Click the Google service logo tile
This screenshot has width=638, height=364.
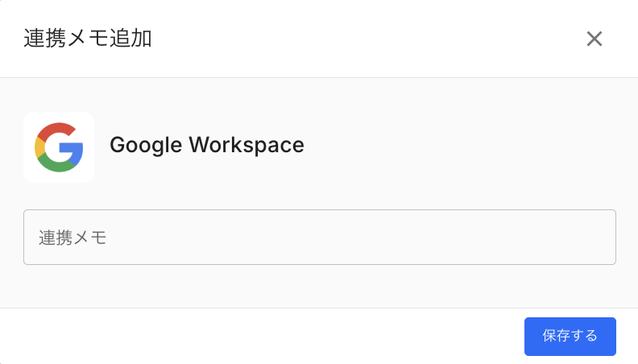click(x=59, y=147)
